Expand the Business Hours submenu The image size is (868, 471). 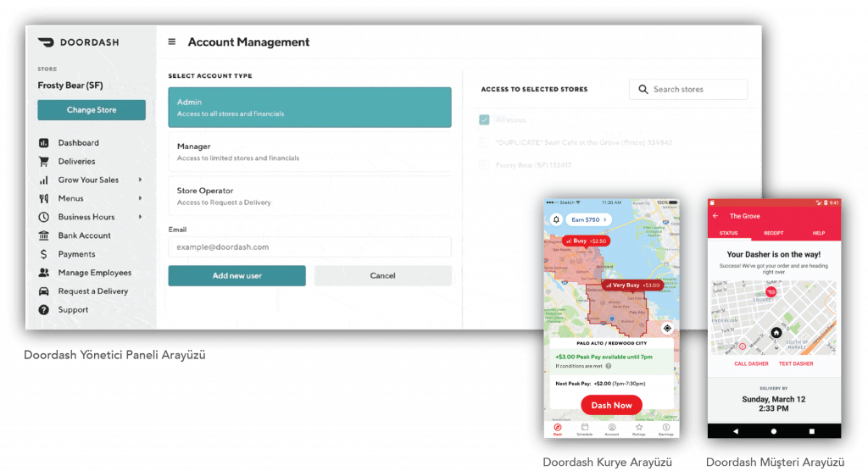[140, 218]
